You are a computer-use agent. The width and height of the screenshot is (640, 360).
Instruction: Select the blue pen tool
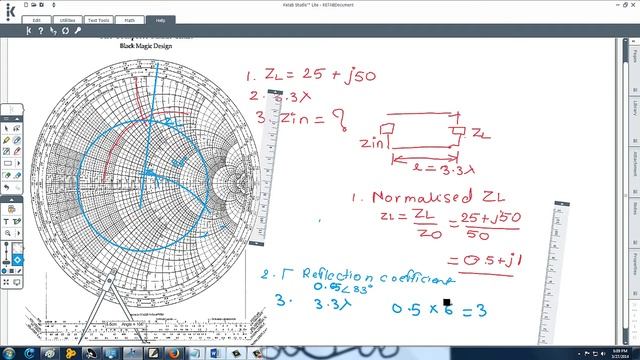17,140
